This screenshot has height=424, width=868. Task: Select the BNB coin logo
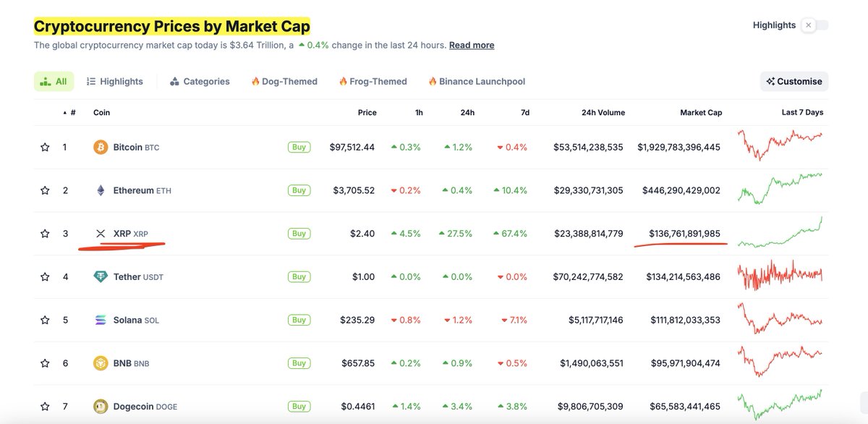[101, 362]
